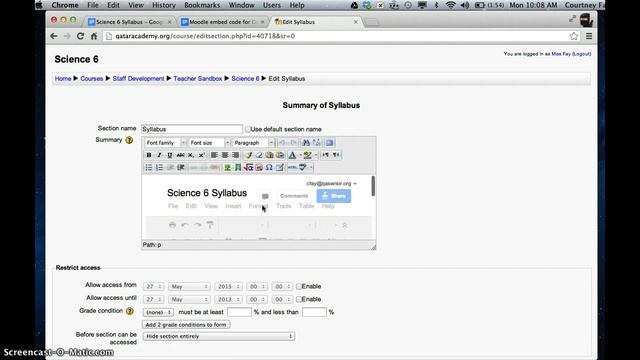Open Allow access until month dropdown
The image size is (640, 360).
pos(189,299)
